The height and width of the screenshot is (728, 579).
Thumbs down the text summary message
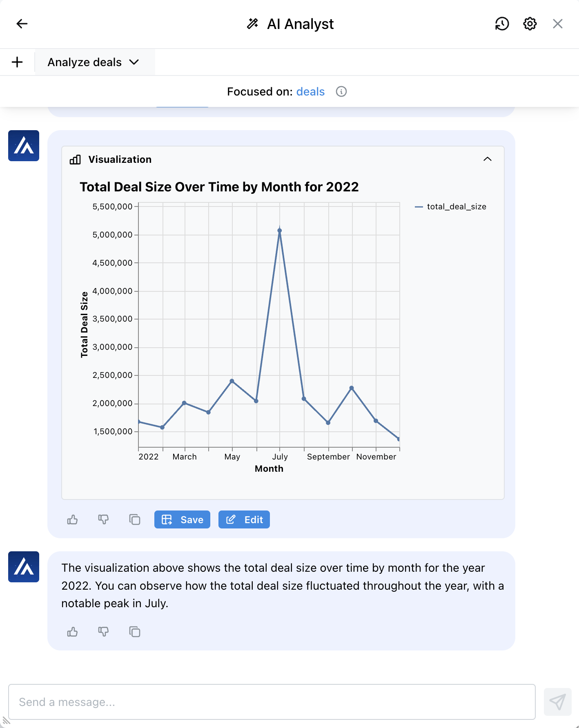(x=103, y=632)
